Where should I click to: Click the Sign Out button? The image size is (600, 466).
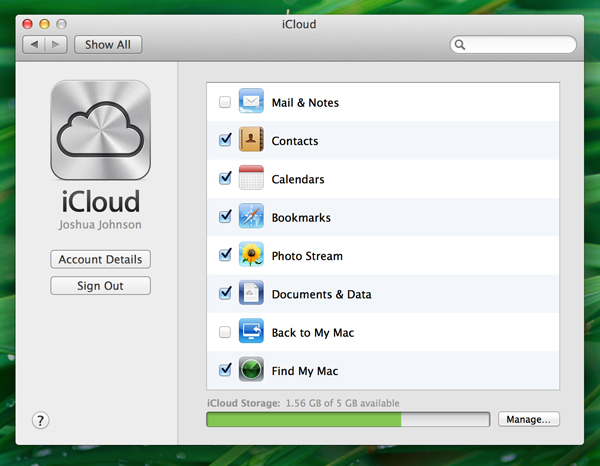pyautogui.click(x=100, y=286)
